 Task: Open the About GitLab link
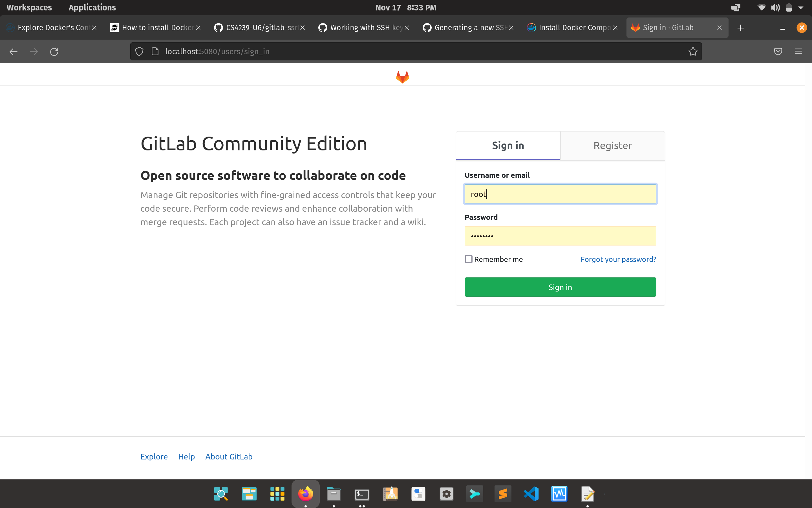click(228, 456)
